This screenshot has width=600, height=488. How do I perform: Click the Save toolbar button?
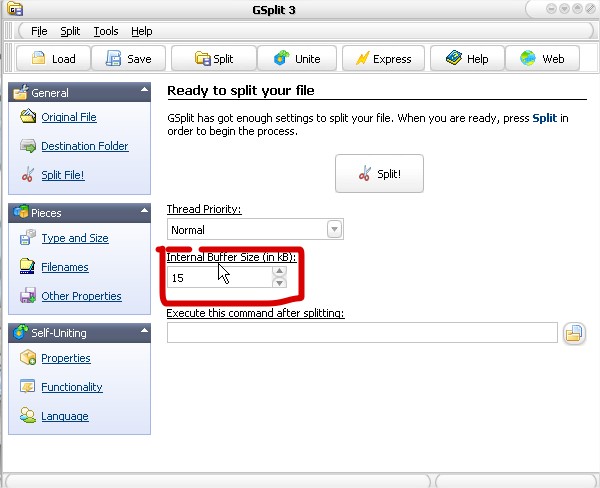pos(129,59)
